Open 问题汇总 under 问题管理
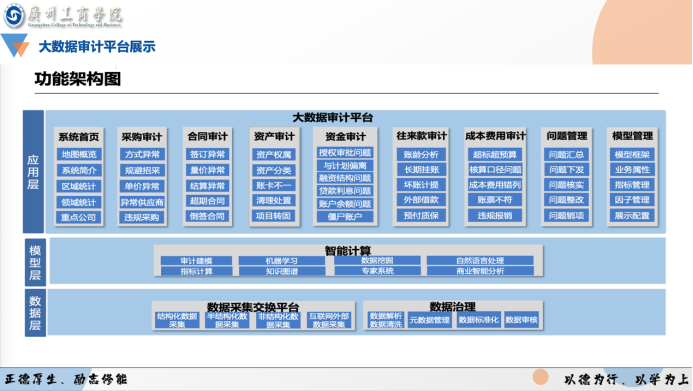This screenshot has height=391, width=693. (566, 155)
